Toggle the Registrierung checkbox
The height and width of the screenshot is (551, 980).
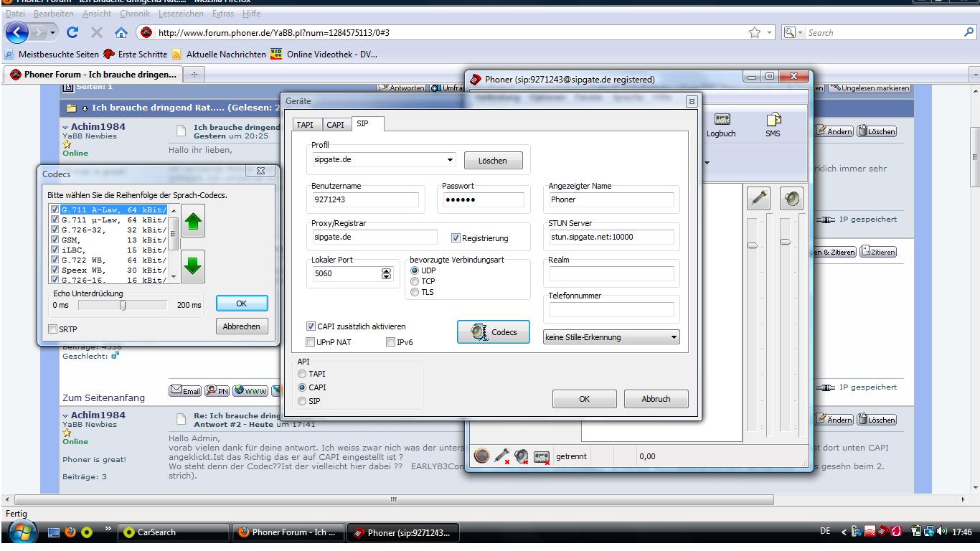456,238
